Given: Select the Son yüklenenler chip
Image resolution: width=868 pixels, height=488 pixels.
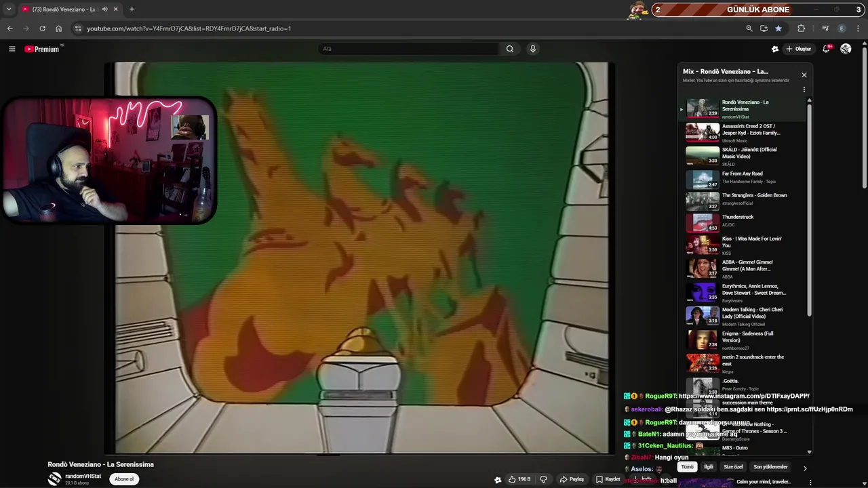Looking at the screenshot, I should (x=770, y=467).
